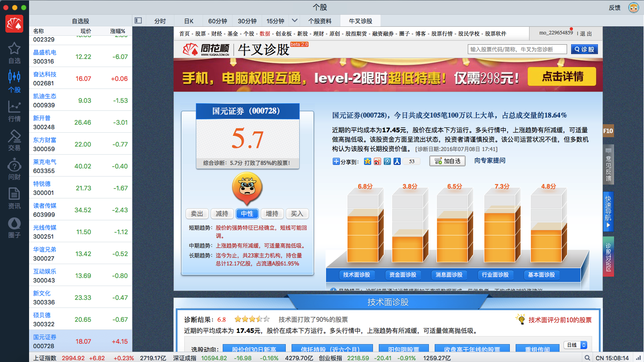Click the 向专家提问 link
Screen dimensions: 644x362
[490, 160]
